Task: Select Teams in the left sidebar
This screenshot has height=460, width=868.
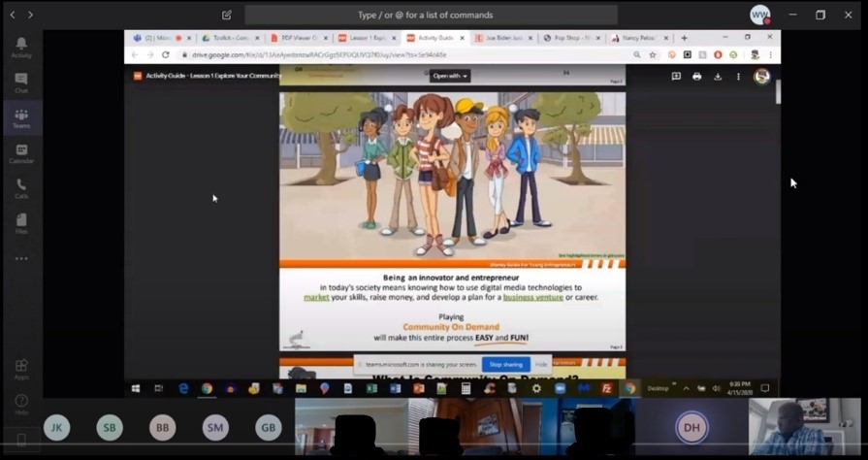Action: 21,118
